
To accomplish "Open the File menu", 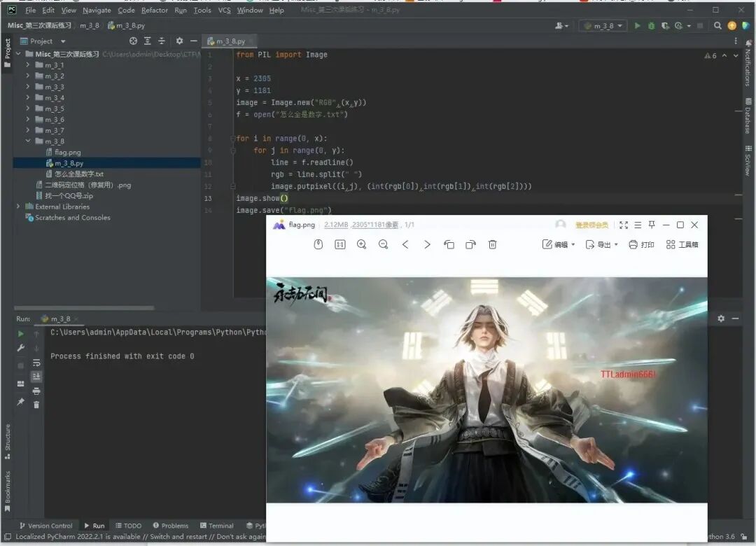I will coord(30,10).
